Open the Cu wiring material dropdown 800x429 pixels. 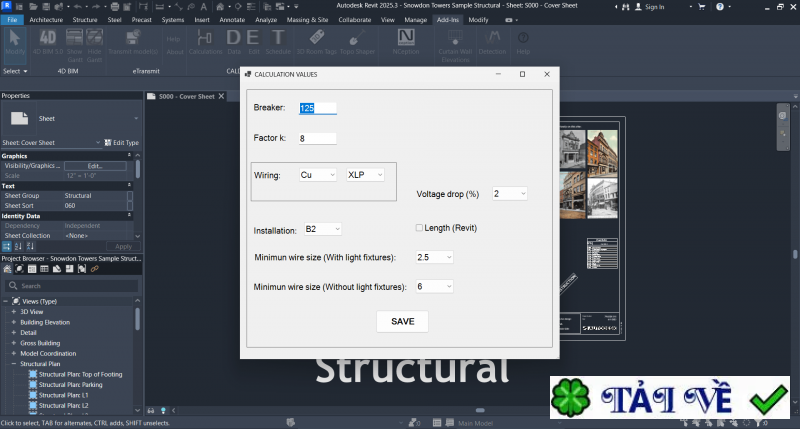pyautogui.click(x=318, y=174)
